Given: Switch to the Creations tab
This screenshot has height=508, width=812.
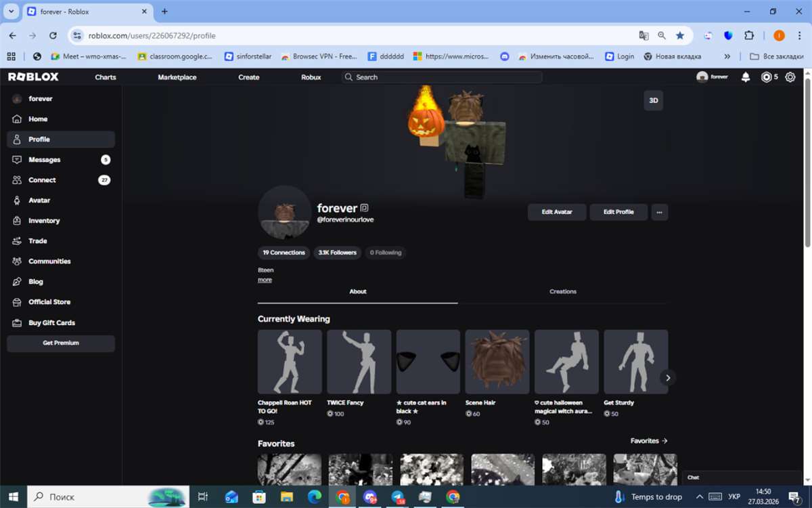Looking at the screenshot, I should pos(562,291).
